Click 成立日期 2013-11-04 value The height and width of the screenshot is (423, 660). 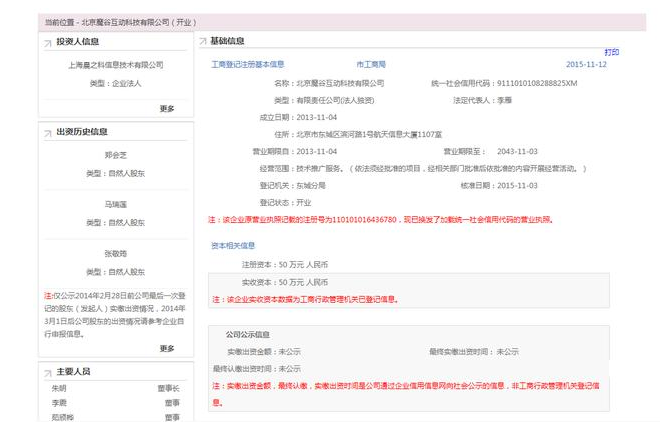[x=317, y=117]
